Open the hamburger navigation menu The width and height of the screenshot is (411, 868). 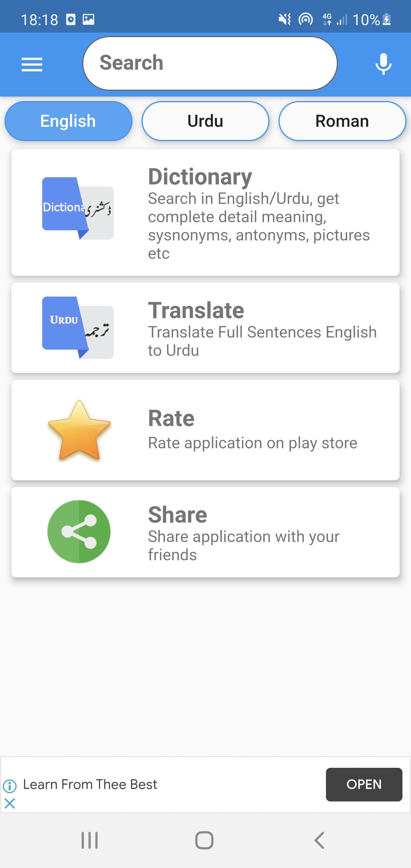tap(32, 64)
